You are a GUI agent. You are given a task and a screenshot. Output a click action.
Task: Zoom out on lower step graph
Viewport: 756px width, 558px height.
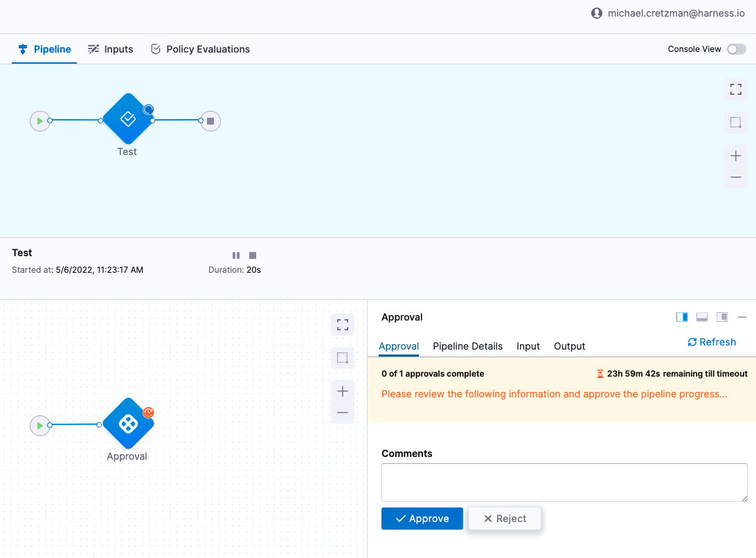point(342,413)
